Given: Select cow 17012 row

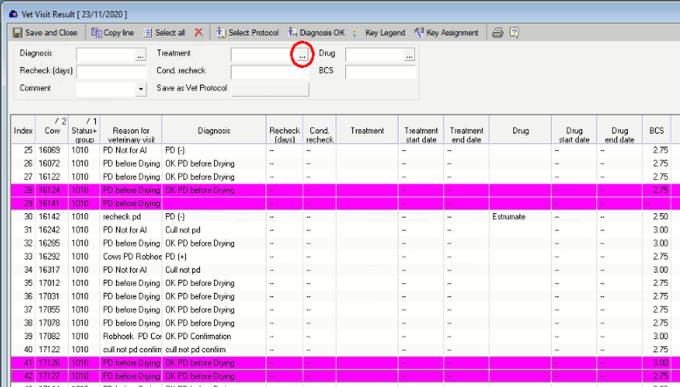Looking at the screenshot, I should tap(345, 283).
